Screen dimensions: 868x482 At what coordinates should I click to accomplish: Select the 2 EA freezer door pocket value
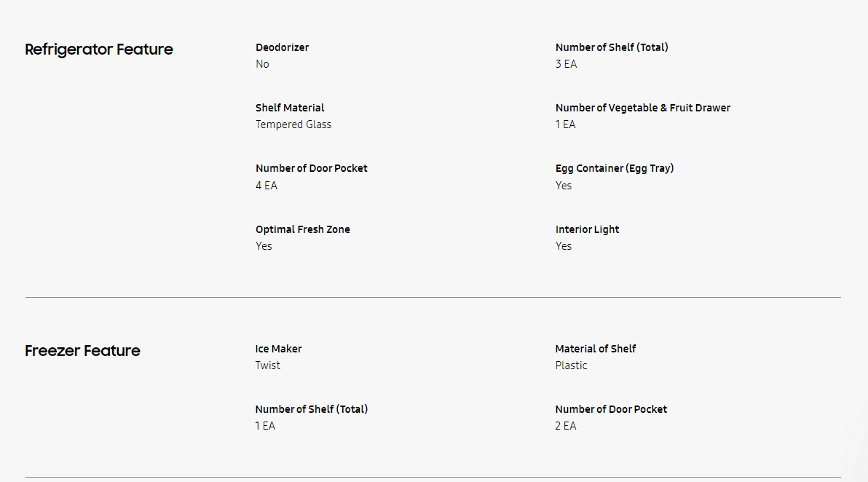click(565, 426)
